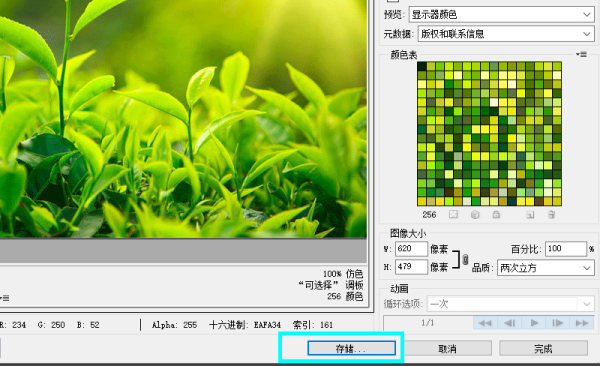Select the near-black swatch at the color table's top-left corner
The height and width of the screenshot is (366, 600).
pyautogui.click(x=422, y=66)
